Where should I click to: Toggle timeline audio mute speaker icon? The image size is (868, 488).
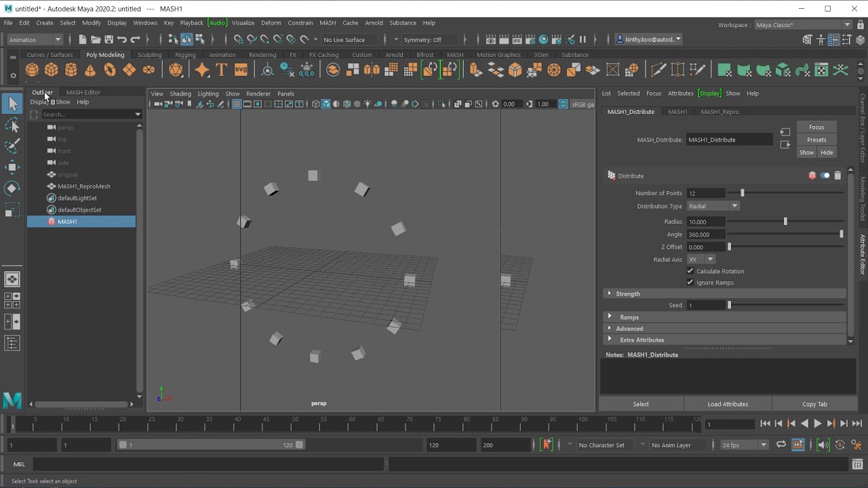click(x=823, y=445)
